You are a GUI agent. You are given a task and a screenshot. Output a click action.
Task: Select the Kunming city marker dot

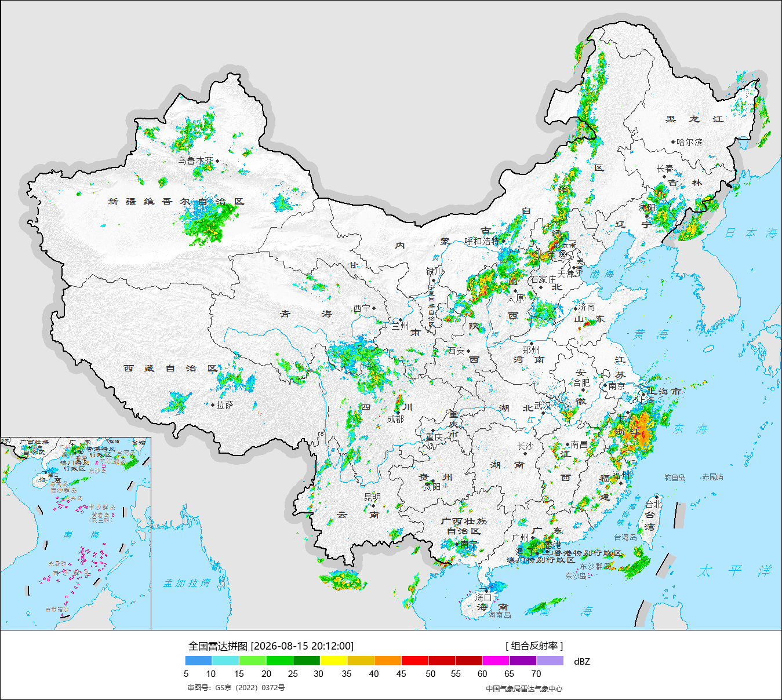pyautogui.click(x=372, y=505)
